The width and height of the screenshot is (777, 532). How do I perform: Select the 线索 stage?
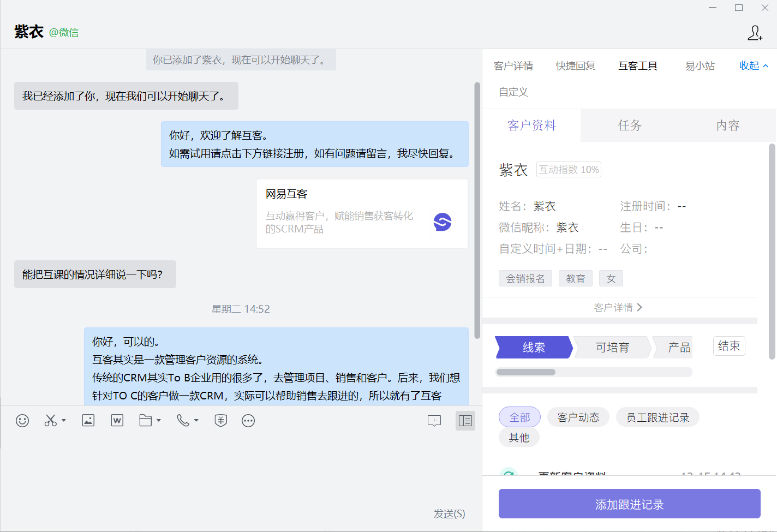click(x=534, y=348)
